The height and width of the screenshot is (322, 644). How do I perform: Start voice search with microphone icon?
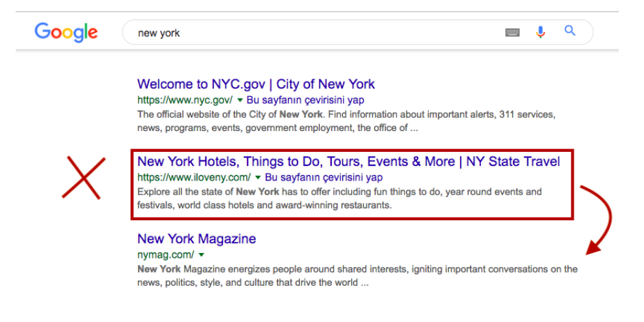[x=541, y=32]
